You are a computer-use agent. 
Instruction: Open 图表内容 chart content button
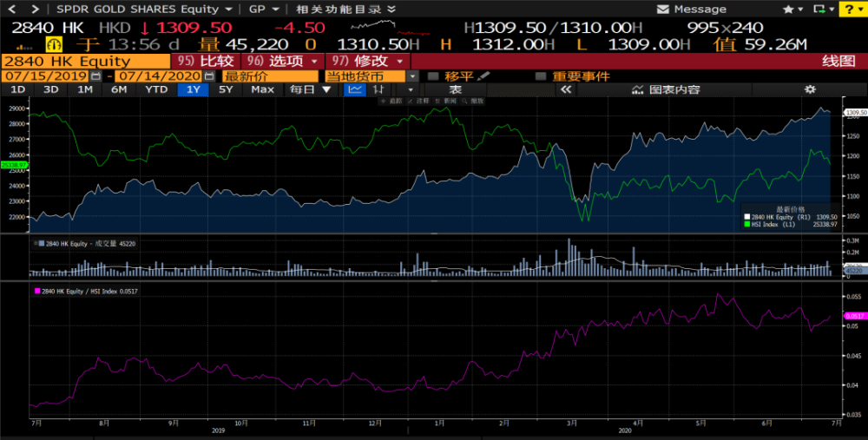point(667,89)
